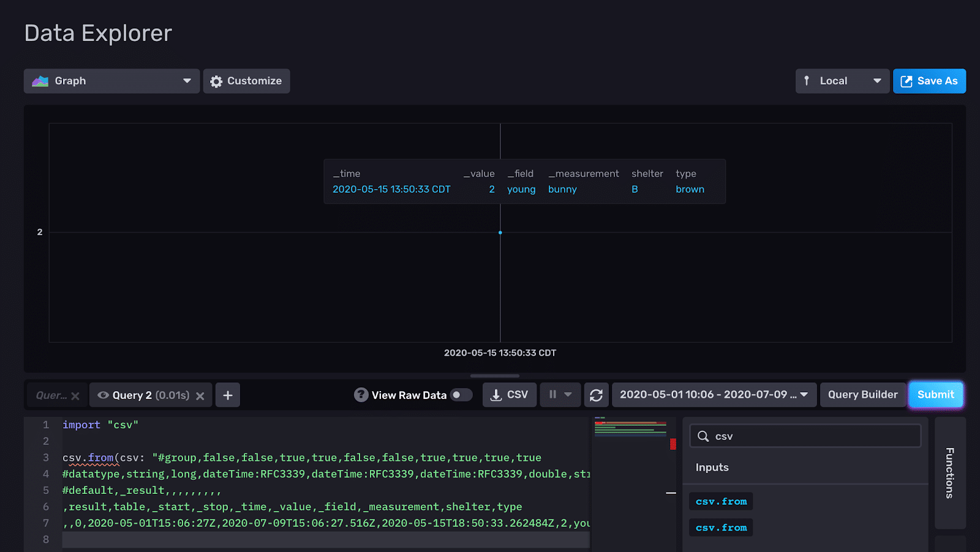Switch to the first Quer... tab
Viewport: 980px width, 552px height.
[51, 395]
